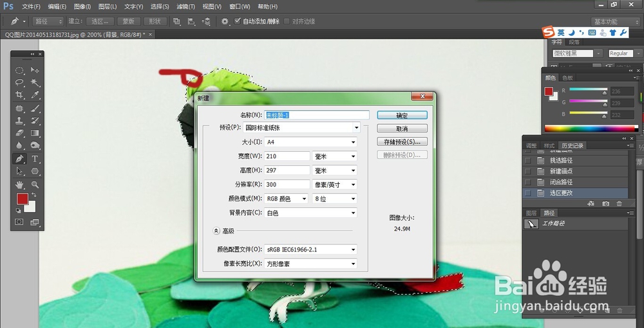Select the Gradient tool
The height and width of the screenshot is (328, 644).
(35, 133)
